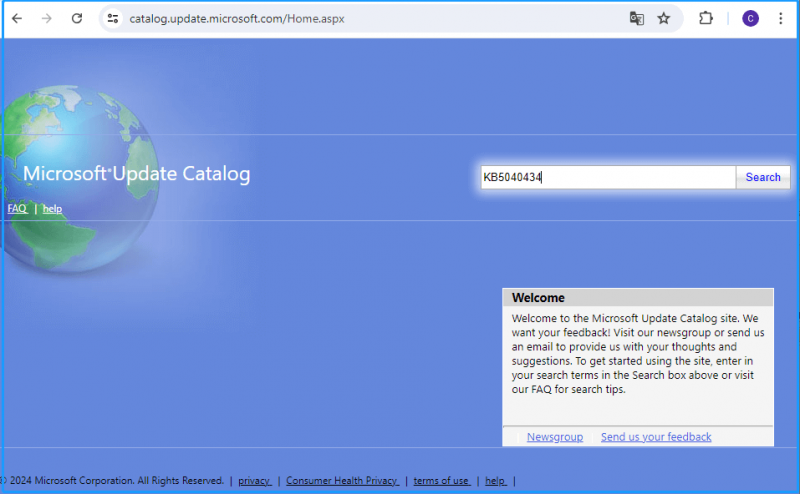Click the translate page icon
Viewport: 800px width, 494px height.
636,19
